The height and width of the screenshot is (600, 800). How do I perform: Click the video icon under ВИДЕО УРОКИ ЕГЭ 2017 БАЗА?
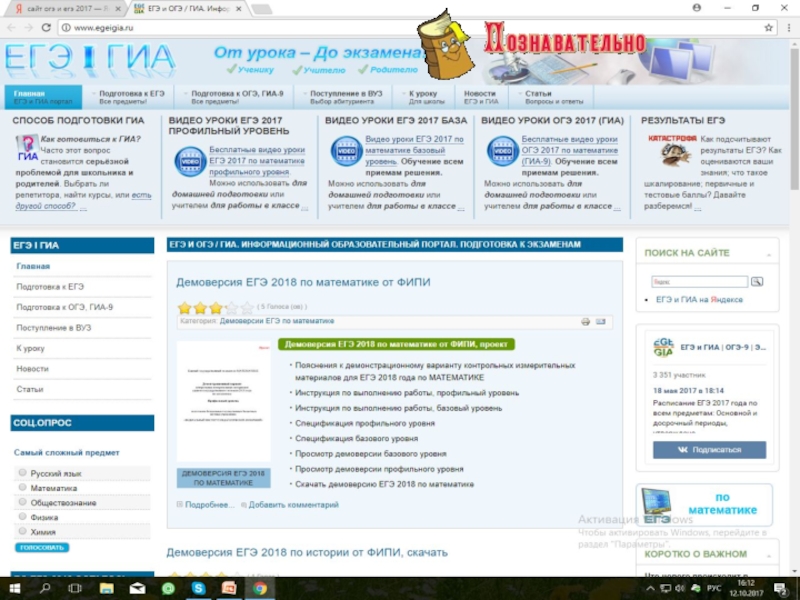(x=346, y=151)
